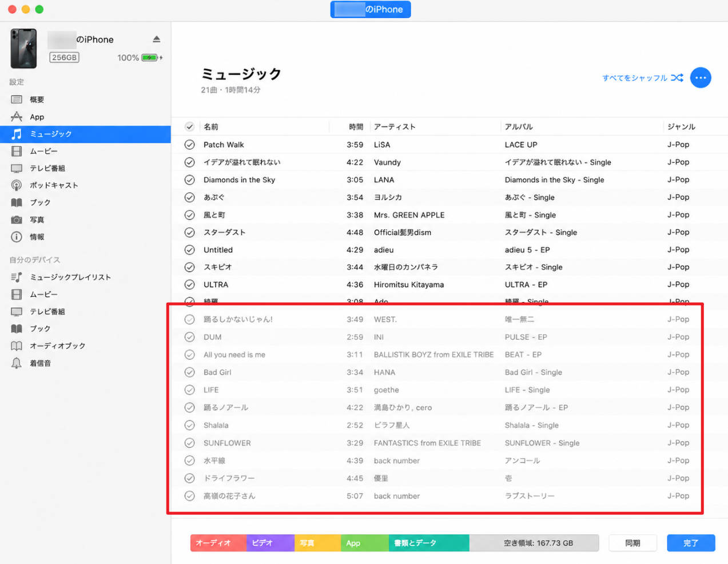Select song All you need is me
The width and height of the screenshot is (728, 564).
point(234,355)
